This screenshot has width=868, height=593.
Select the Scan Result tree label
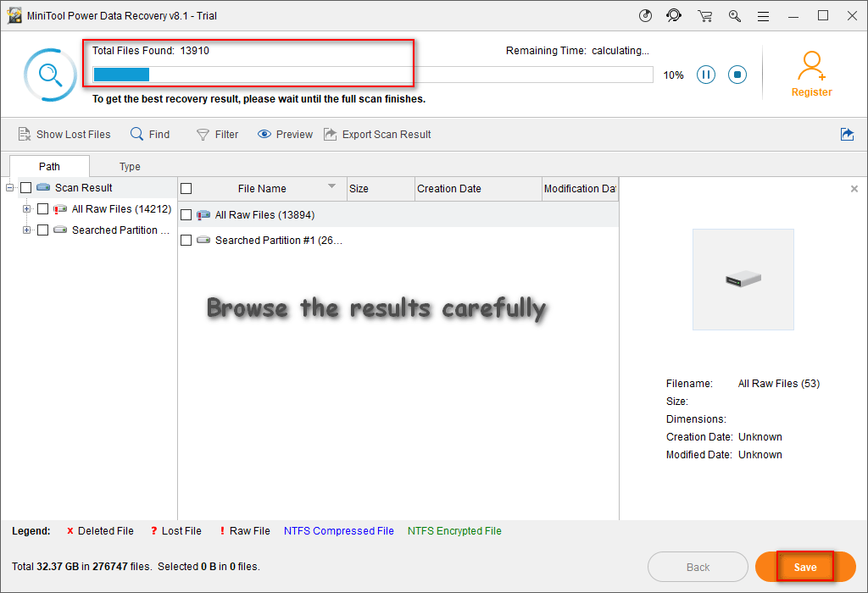click(84, 188)
